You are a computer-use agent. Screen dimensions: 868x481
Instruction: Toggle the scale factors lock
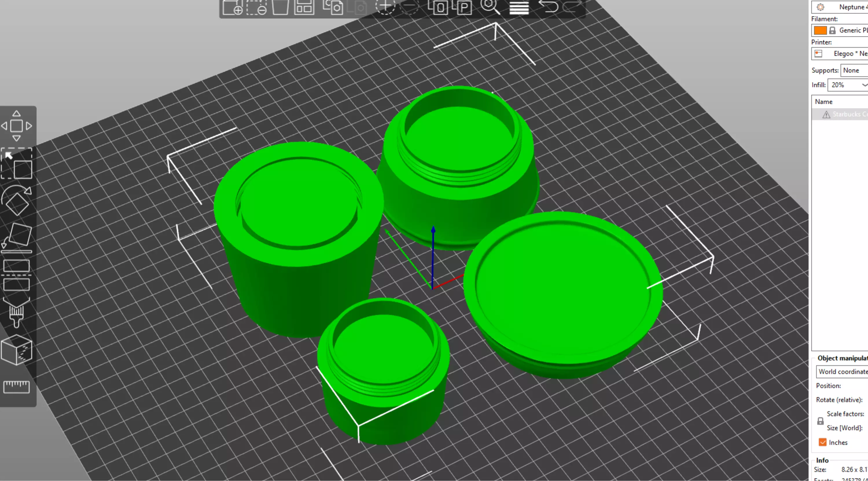tap(821, 421)
